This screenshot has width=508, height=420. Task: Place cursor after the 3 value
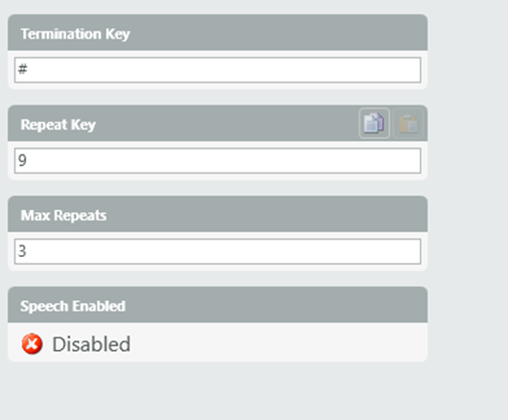[x=27, y=251]
